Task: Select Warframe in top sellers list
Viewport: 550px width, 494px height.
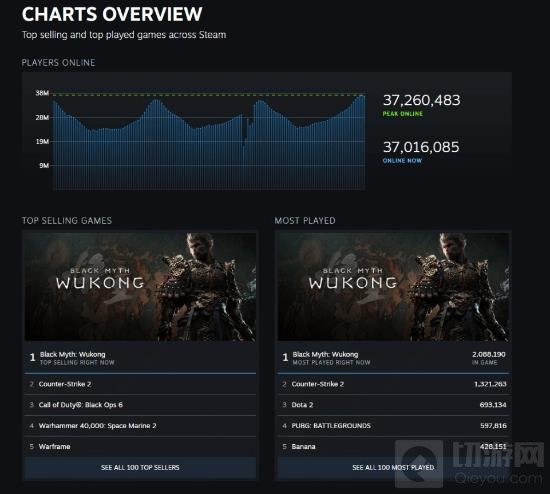Action: [x=140, y=447]
